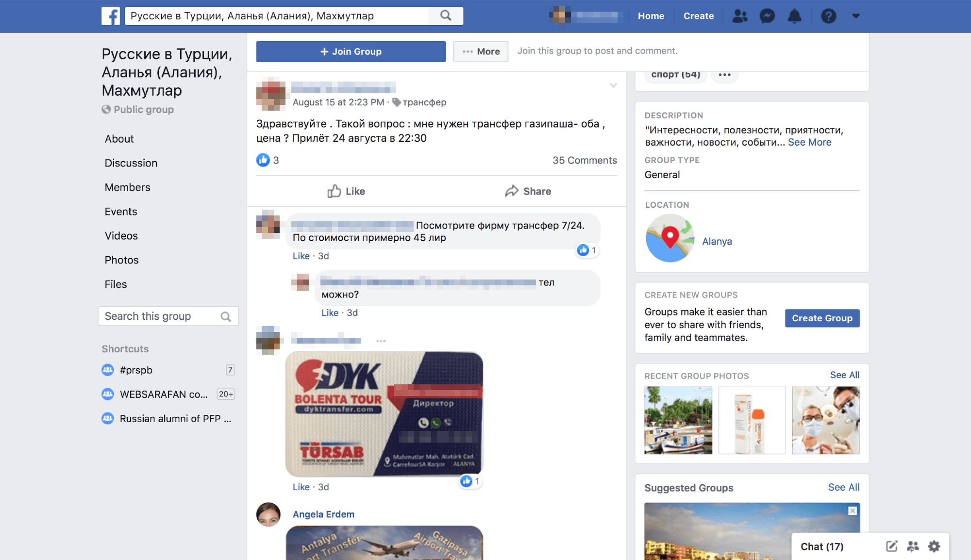Screen dimensions: 971x560
Task: Share the post
Action: pos(528,191)
